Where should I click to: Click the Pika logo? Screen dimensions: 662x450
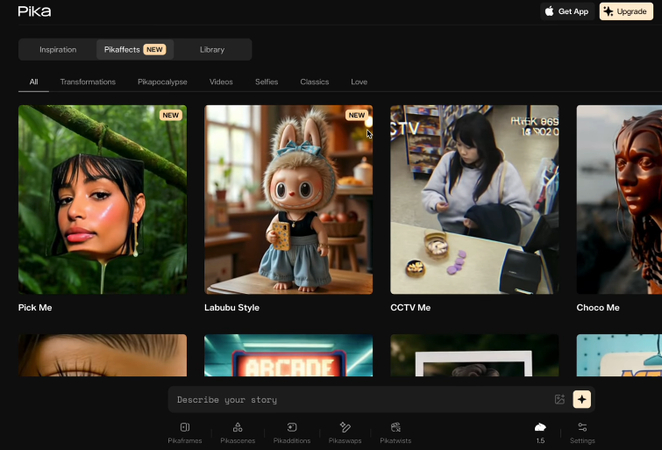click(x=34, y=11)
